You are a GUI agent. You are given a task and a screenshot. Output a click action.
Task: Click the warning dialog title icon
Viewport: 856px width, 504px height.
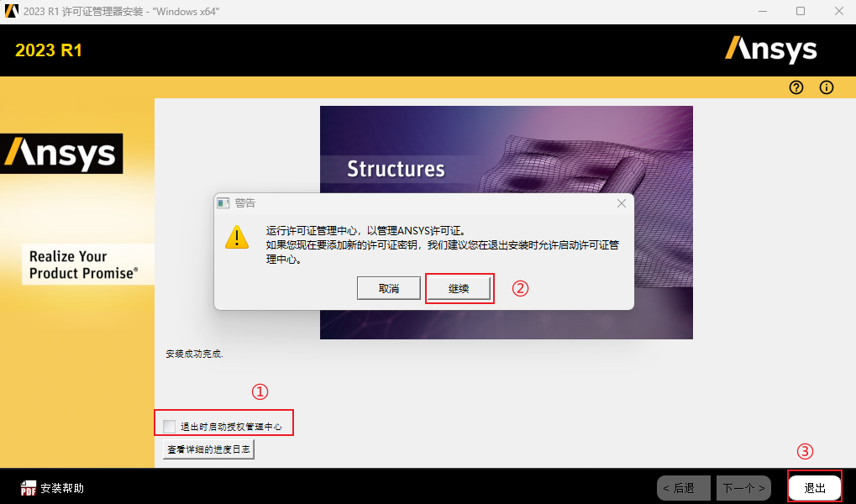(223, 203)
